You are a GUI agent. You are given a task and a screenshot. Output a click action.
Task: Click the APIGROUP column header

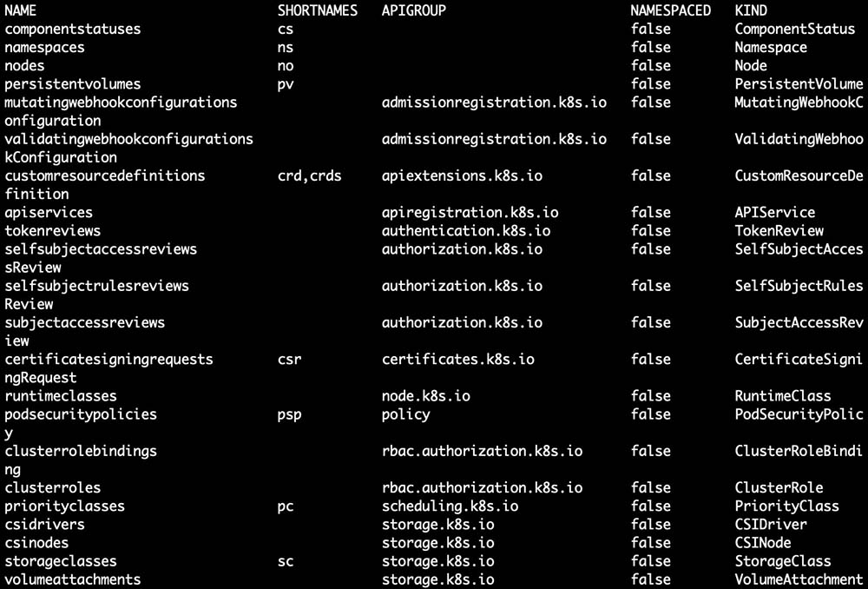click(x=414, y=10)
